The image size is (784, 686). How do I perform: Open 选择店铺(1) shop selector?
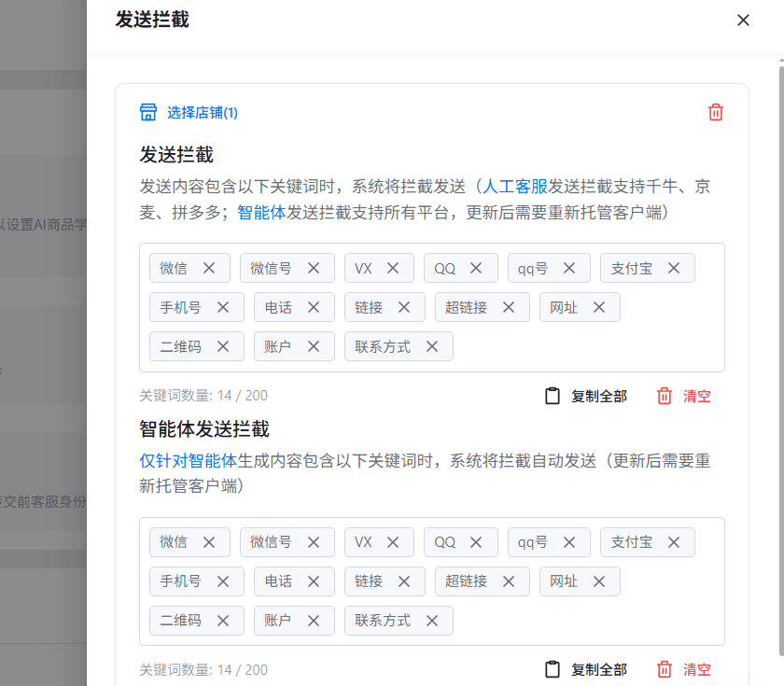pos(199,112)
